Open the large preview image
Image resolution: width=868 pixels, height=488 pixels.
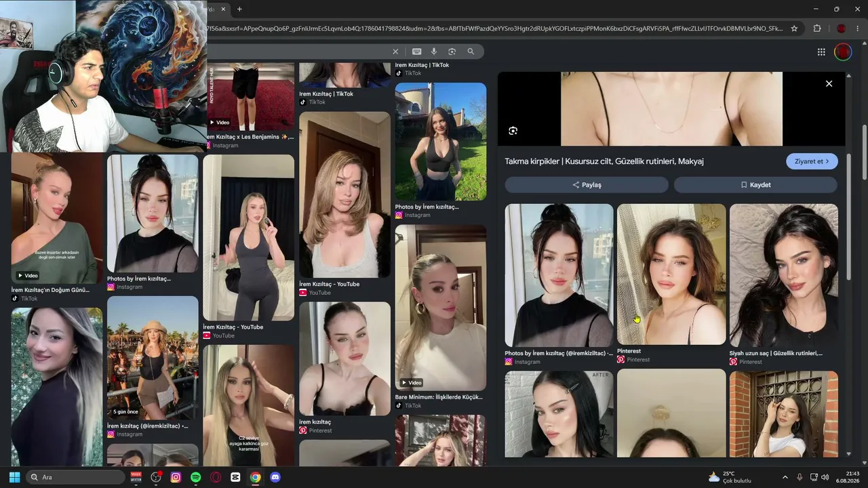pyautogui.click(x=671, y=108)
